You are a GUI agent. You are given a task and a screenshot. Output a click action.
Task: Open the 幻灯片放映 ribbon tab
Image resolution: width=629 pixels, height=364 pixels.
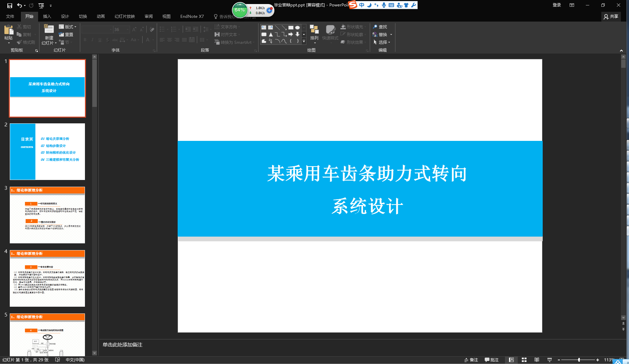(124, 16)
